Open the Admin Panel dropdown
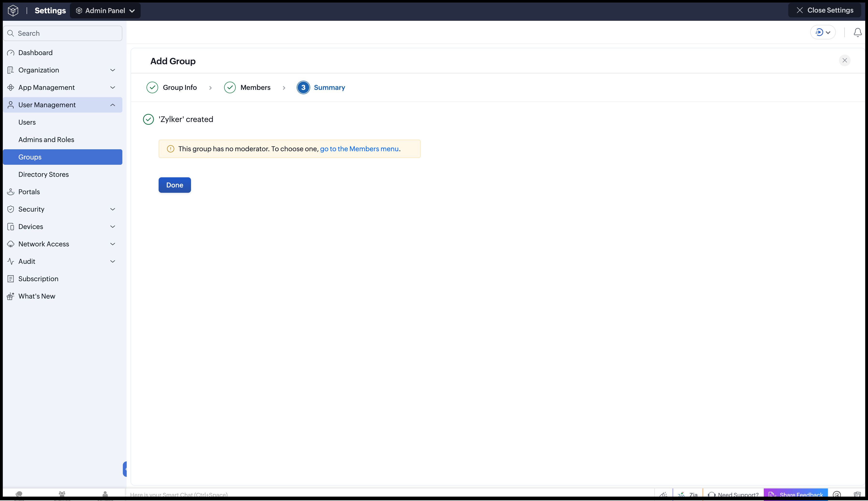This screenshot has width=868, height=501. 105,11
